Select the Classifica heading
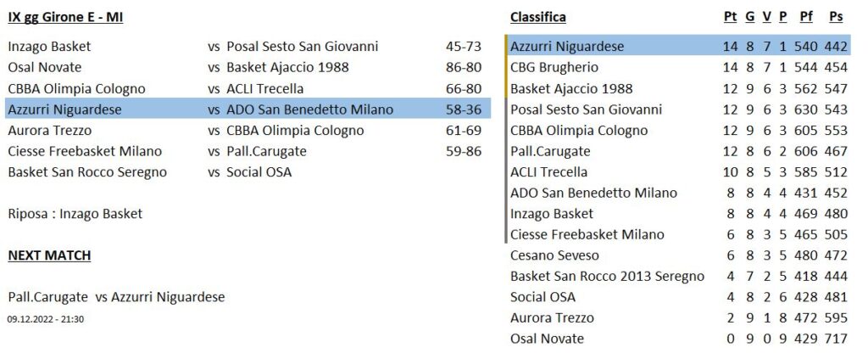This screenshot has width=868, height=359. 537,17
